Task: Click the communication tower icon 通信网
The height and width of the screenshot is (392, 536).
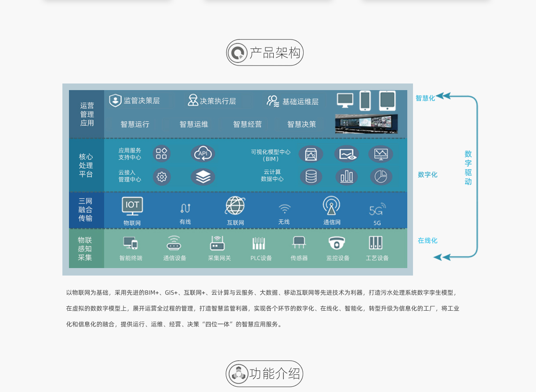Action: (x=331, y=206)
